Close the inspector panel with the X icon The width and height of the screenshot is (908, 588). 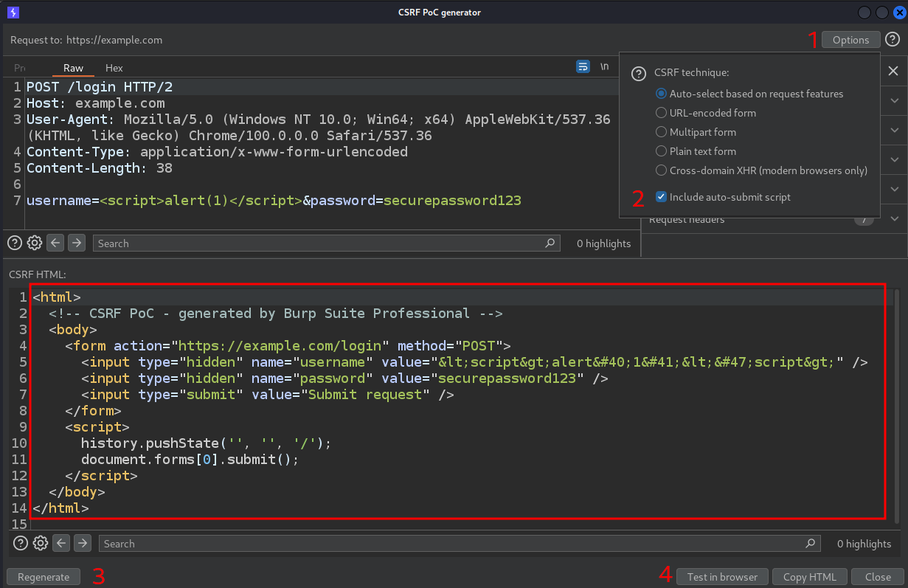point(893,71)
